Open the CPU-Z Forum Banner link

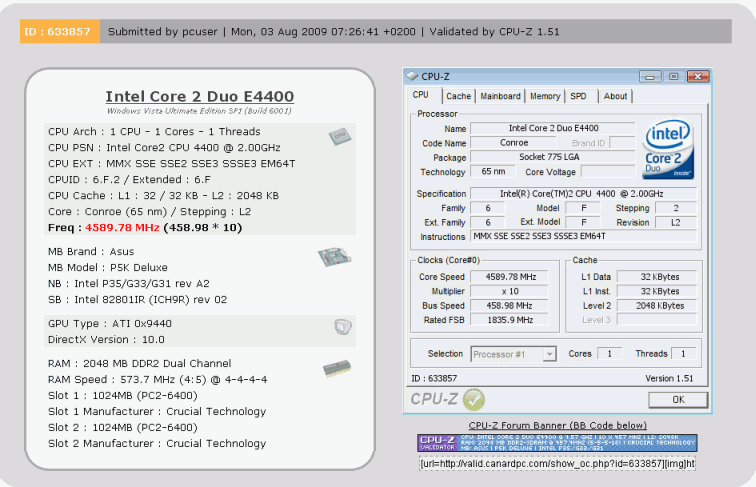point(557,425)
